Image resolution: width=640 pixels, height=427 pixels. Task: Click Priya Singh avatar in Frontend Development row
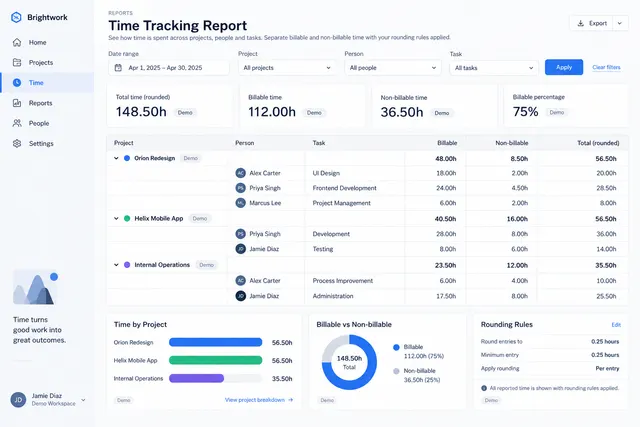pyautogui.click(x=241, y=188)
